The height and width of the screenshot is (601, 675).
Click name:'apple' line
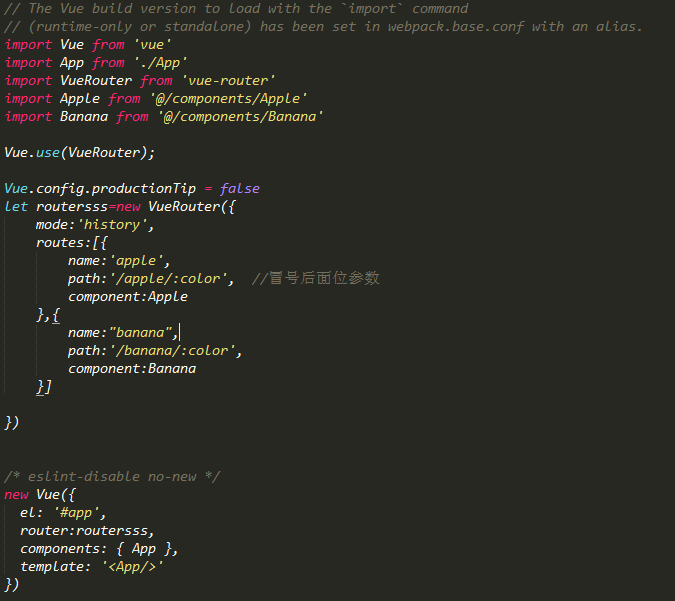pos(119,261)
